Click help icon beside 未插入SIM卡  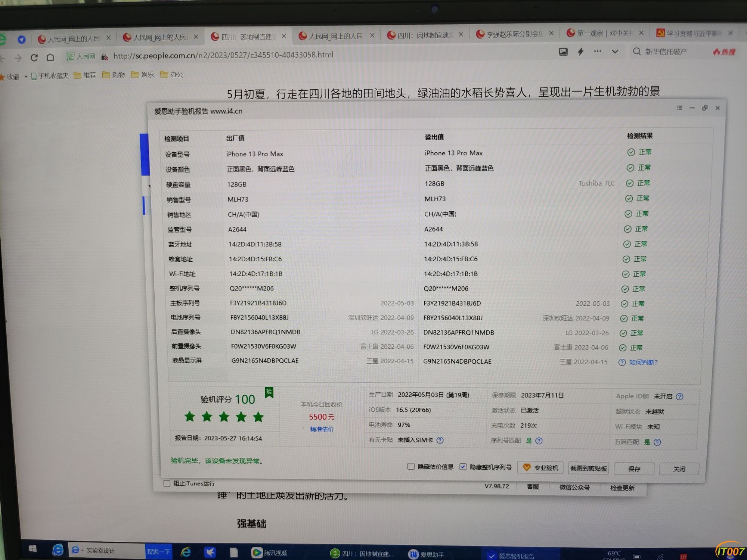tap(440, 440)
